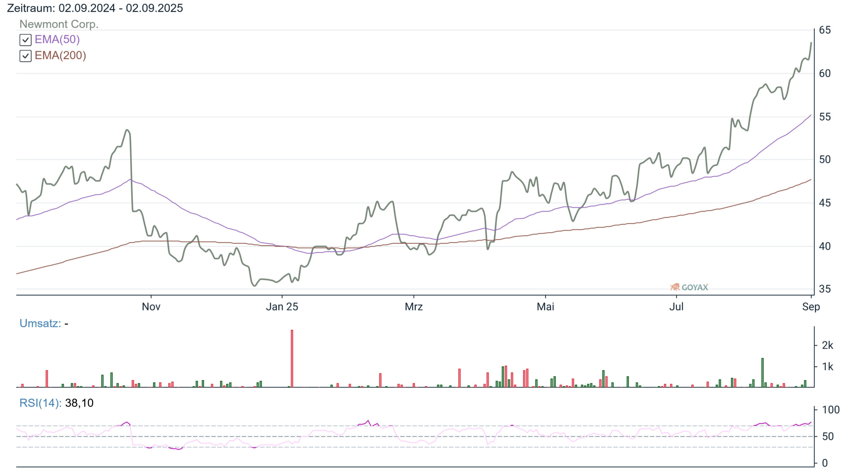Click the Mrz x-axis label
Screen dimensions: 868x470
(x=414, y=307)
